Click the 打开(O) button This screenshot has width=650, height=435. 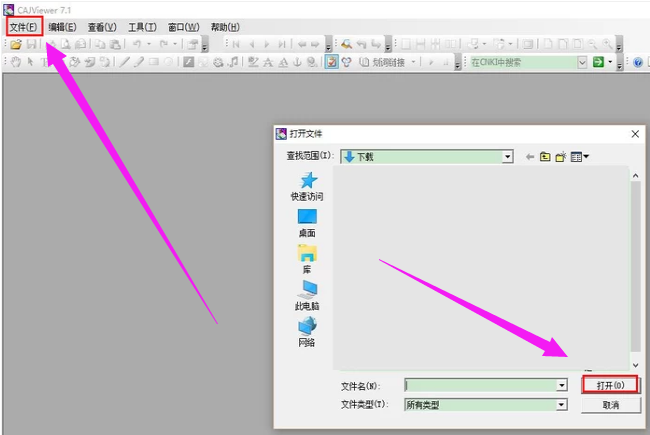pyautogui.click(x=610, y=385)
